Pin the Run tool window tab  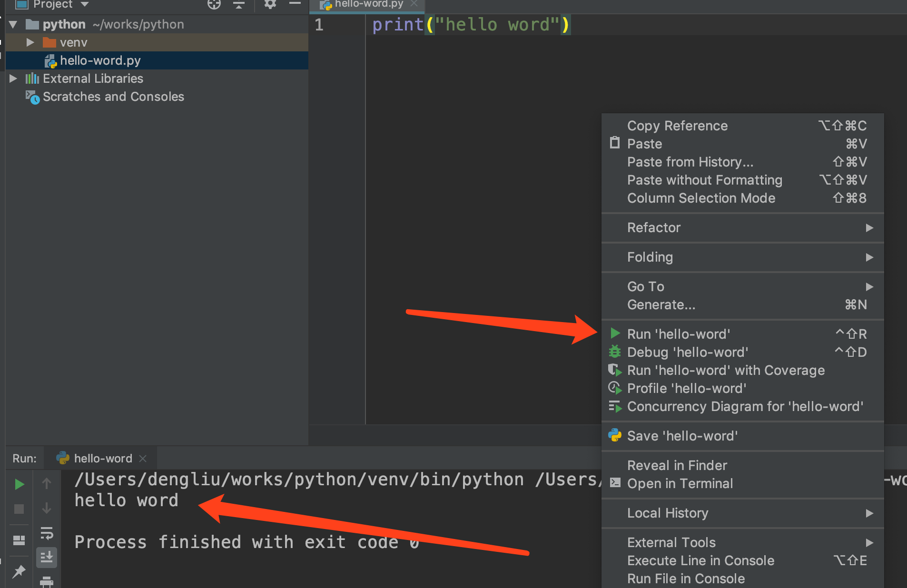coord(19,571)
